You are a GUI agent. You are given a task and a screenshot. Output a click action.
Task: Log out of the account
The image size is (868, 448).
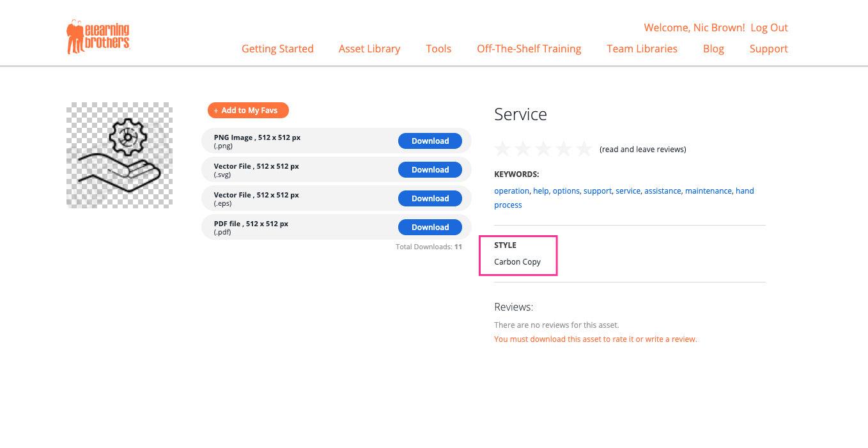pyautogui.click(x=769, y=28)
